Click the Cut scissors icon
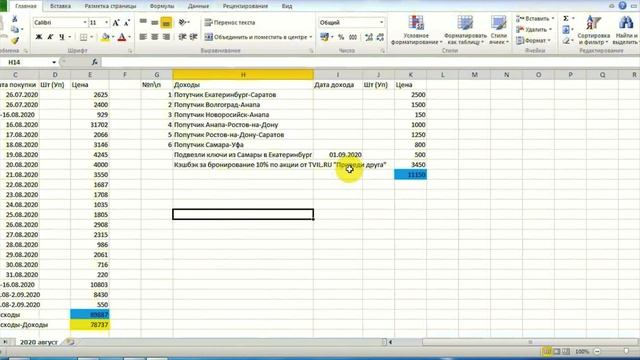The width and height of the screenshot is (640, 360). pos(15,19)
